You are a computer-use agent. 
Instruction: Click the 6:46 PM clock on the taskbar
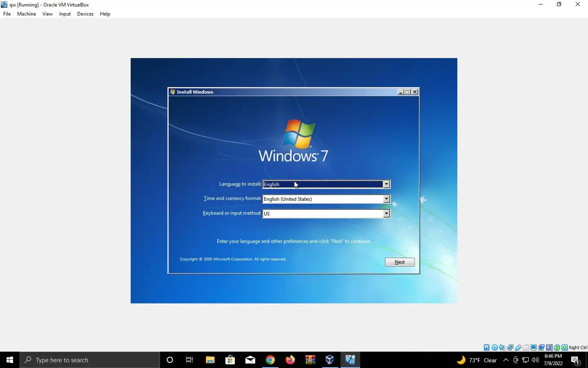click(x=553, y=356)
